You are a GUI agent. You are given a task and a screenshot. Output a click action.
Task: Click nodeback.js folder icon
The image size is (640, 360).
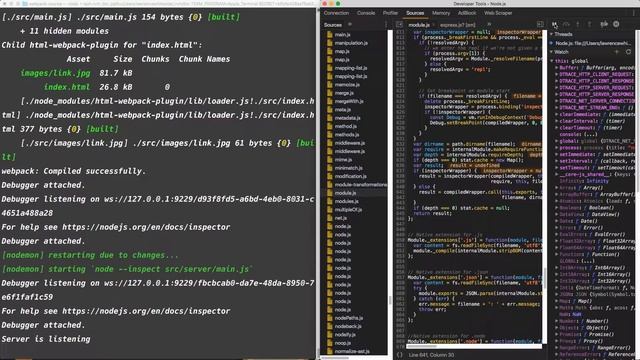330,326
